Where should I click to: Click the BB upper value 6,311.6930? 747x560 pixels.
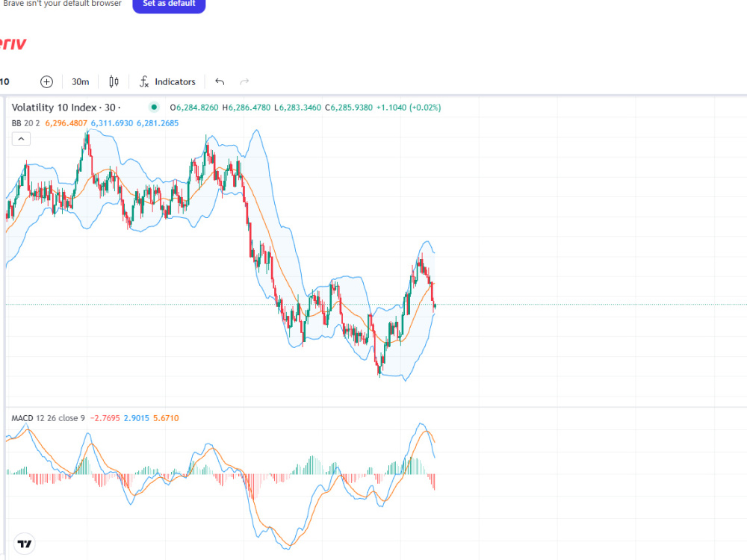click(x=112, y=123)
